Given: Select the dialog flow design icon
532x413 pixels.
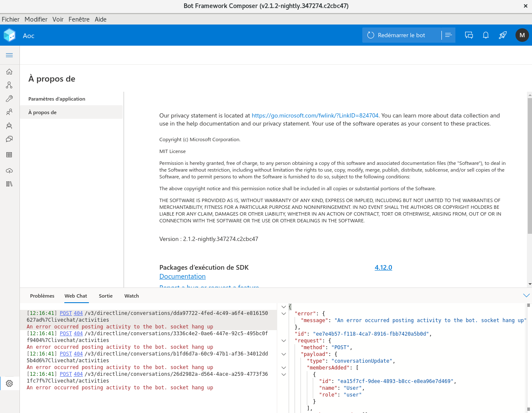Looking at the screenshot, I should coord(9,85).
